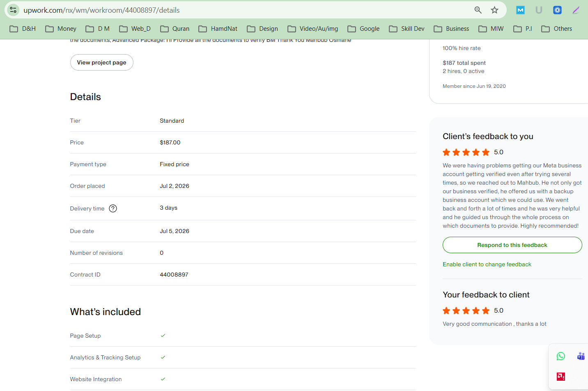Click the Analytics & Tracking Setup checkmark
588x391 pixels.
163,357
